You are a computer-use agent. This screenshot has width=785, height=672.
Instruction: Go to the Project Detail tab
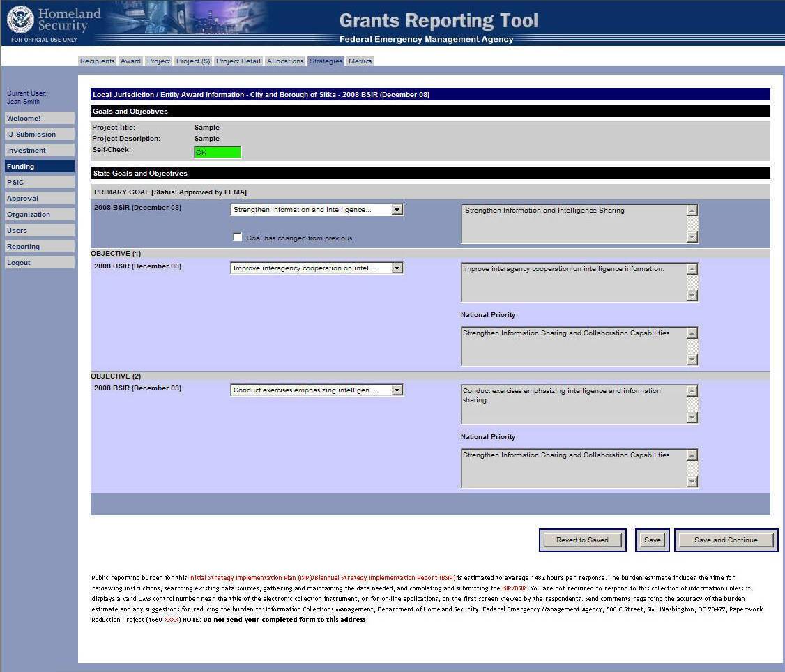click(x=238, y=61)
